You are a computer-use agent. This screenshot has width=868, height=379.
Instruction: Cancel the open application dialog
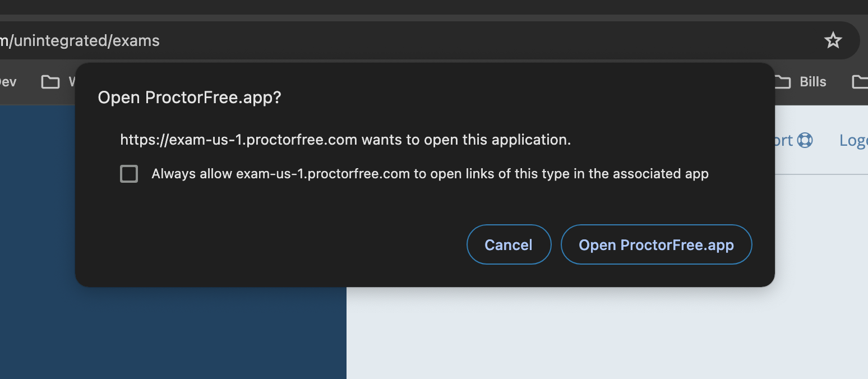509,244
